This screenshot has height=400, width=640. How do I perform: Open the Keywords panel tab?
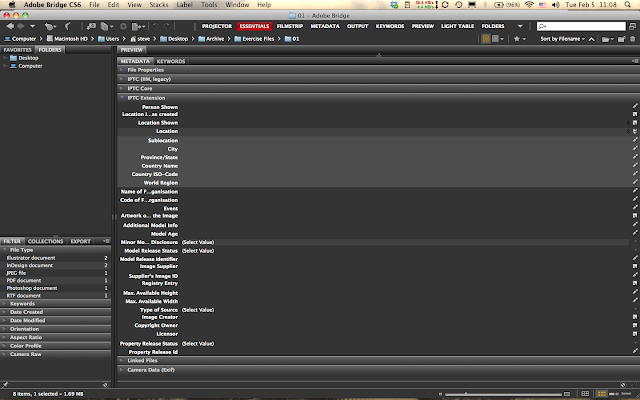171,61
